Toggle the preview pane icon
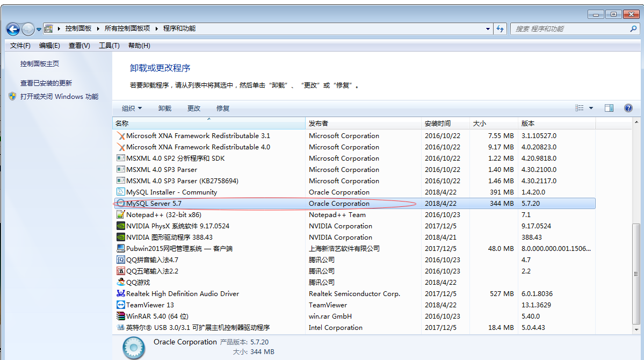Screen dimensions: 644x360 pyautogui.click(x=609, y=108)
